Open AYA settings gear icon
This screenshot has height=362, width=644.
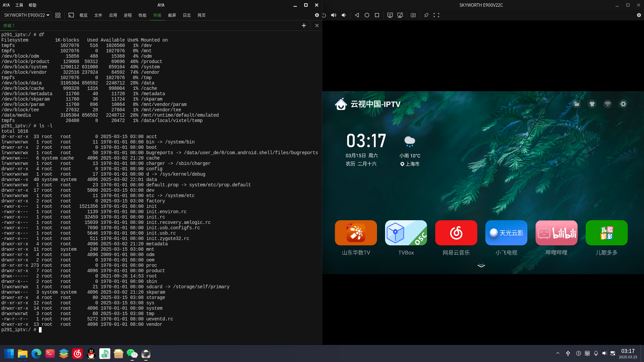coord(317,15)
